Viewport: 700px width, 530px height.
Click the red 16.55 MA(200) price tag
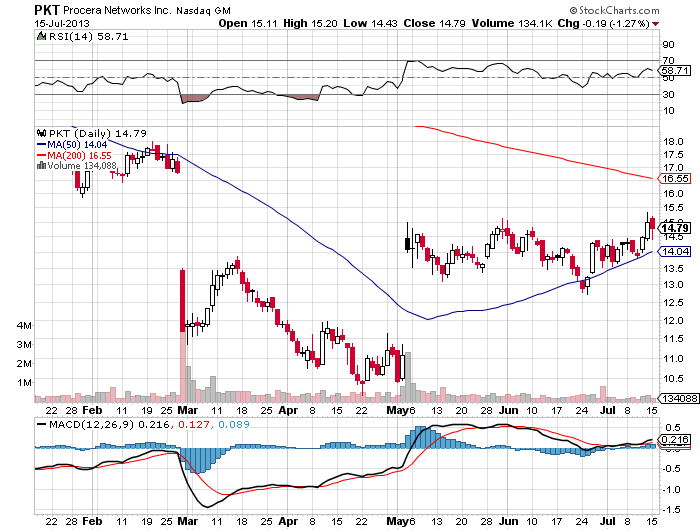pyautogui.click(x=675, y=179)
